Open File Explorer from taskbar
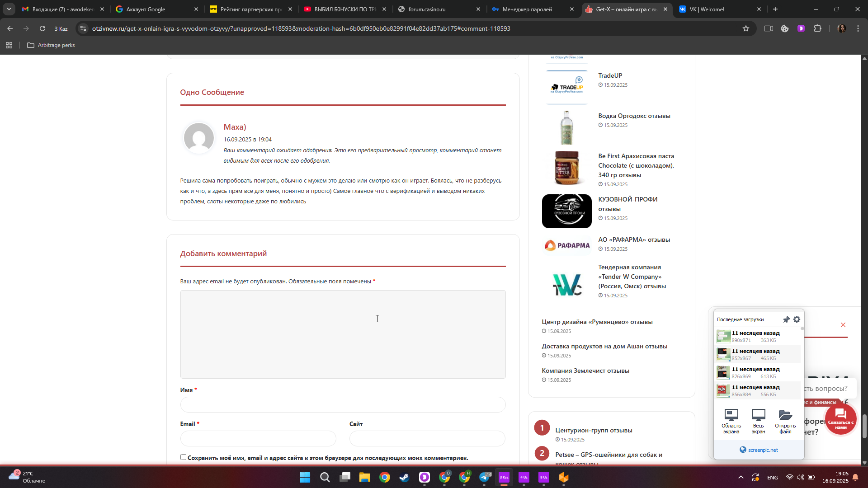 click(365, 477)
